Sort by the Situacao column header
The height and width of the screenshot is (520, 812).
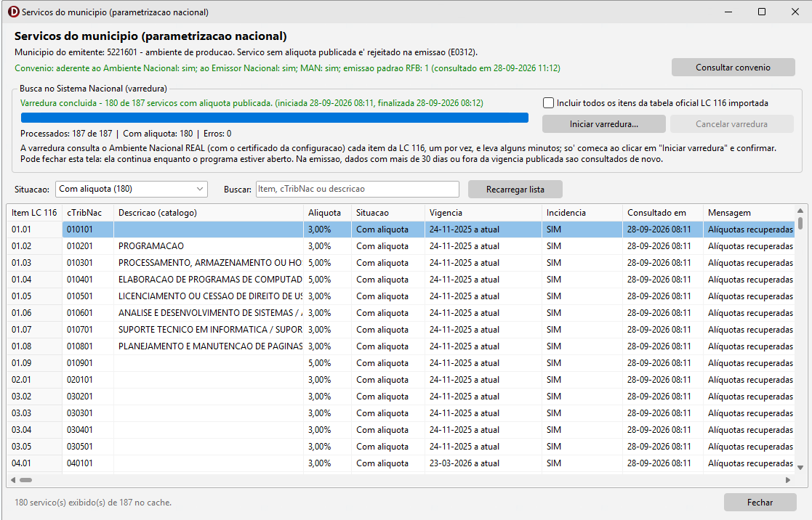pos(388,213)
